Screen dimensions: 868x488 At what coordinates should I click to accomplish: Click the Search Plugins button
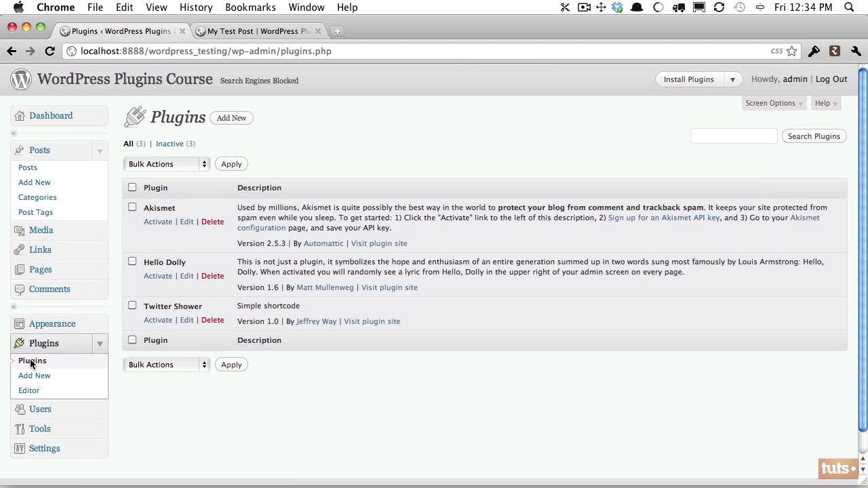click(x=814, y=136)
